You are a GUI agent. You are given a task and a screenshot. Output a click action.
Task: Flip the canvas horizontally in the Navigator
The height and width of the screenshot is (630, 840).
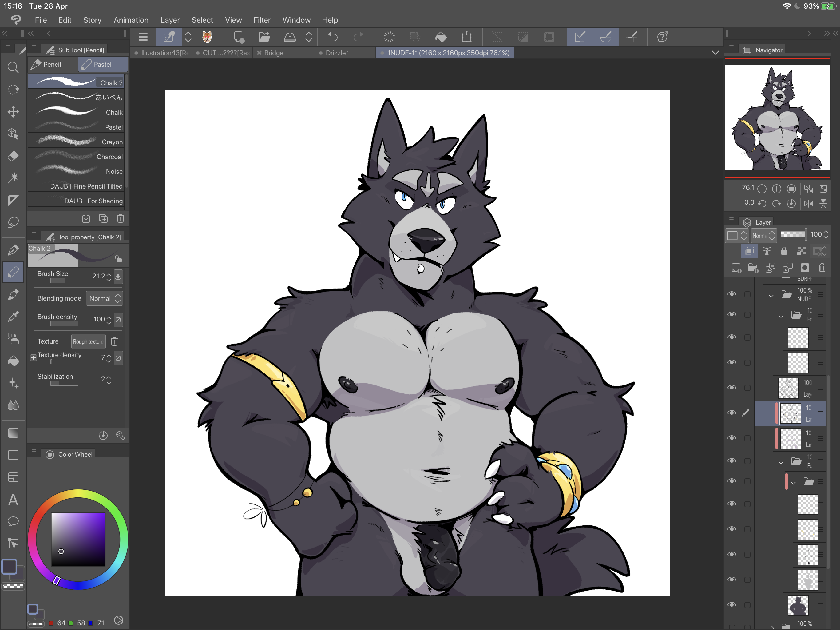(x=808, y=204)
